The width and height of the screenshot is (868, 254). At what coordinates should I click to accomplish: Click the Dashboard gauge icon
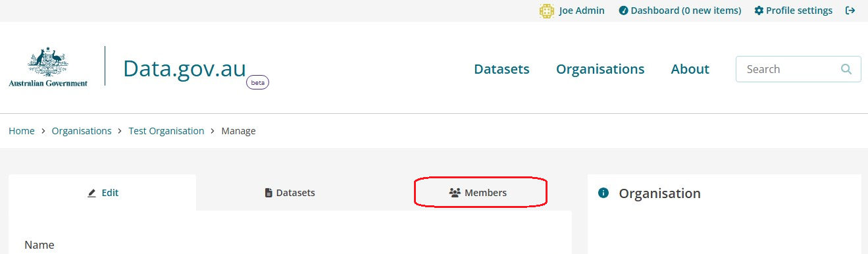coord(623,11)
